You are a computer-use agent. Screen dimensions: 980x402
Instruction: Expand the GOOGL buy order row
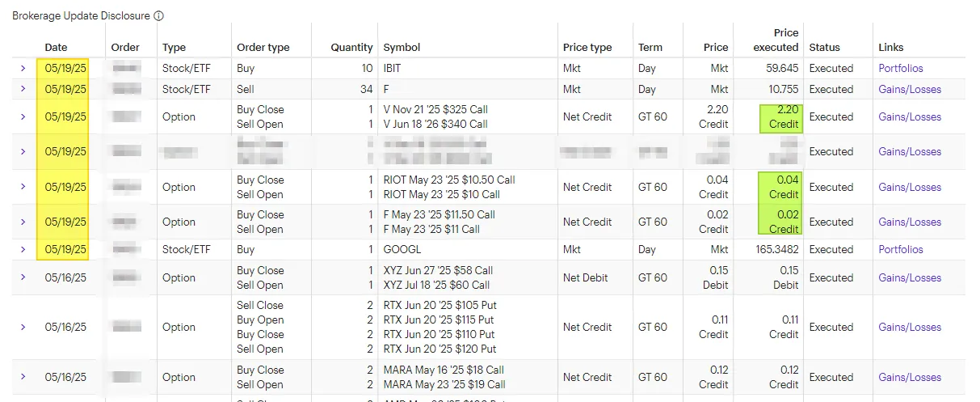23,250
